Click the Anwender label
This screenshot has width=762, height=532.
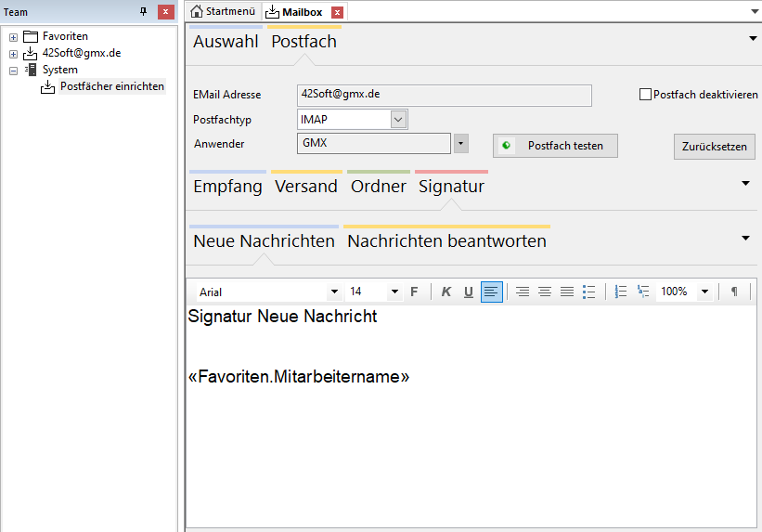pos(219,144)
